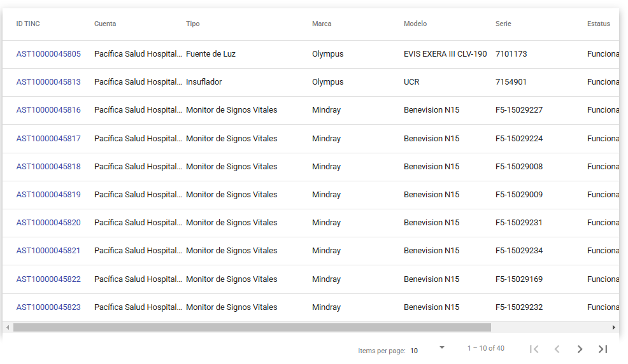Sort by the Serie column header
Screen dimensions: 628x364
503,24
